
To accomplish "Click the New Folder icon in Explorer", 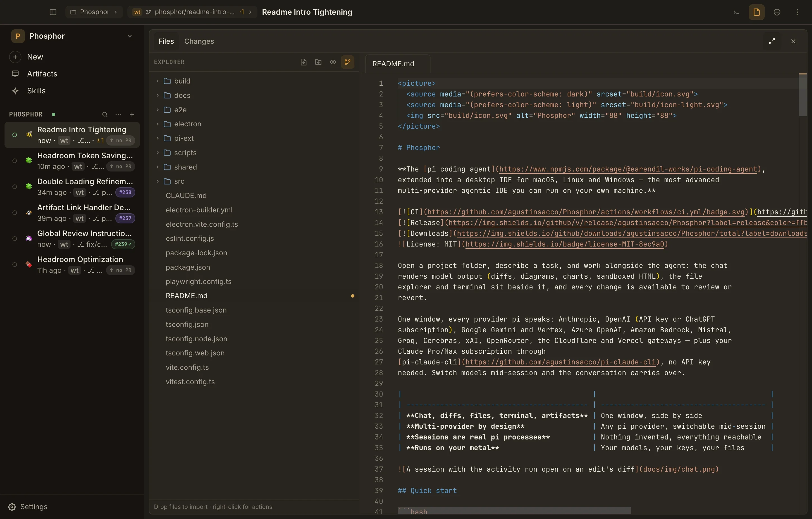I will click(318, 62).
